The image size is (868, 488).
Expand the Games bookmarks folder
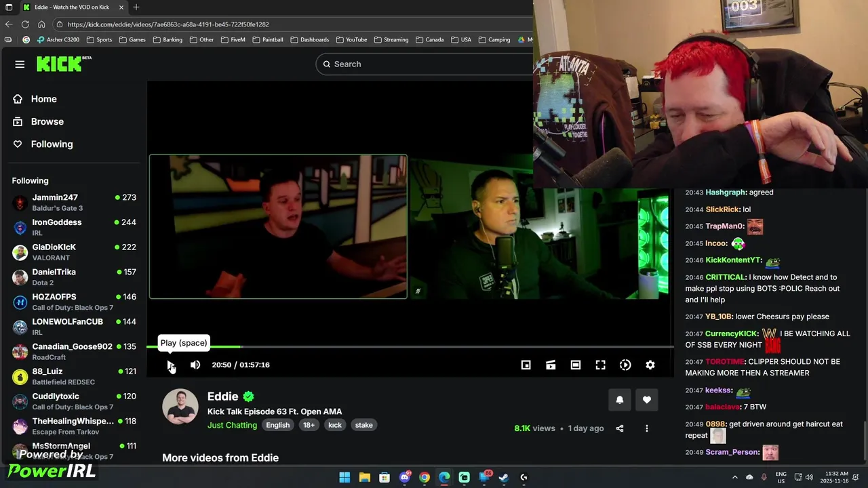tap(132, 39)
